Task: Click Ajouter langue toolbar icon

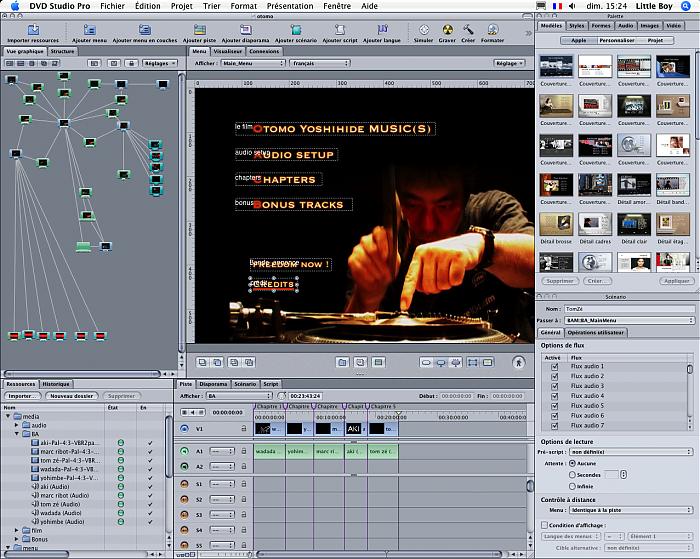Action: 382,30
